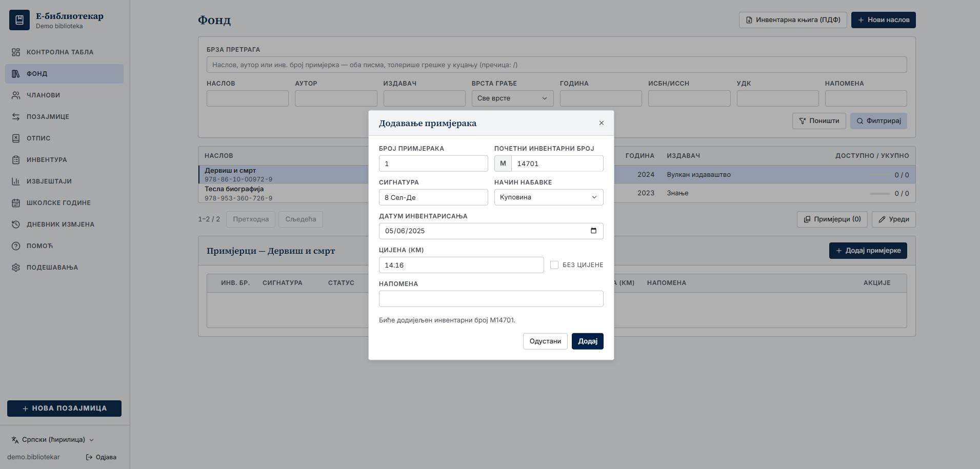
Task: Click the Поништи filter reset button
Action: tap(819, 121)
